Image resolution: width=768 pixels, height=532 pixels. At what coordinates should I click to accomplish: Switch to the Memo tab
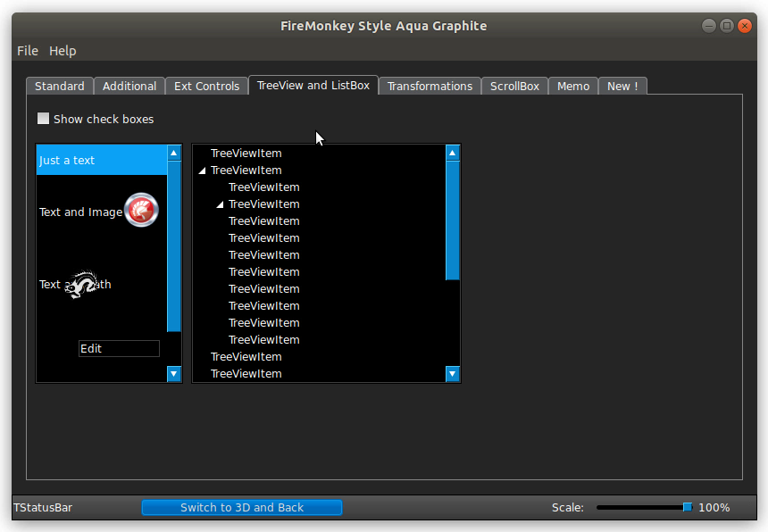click(573, 87)
